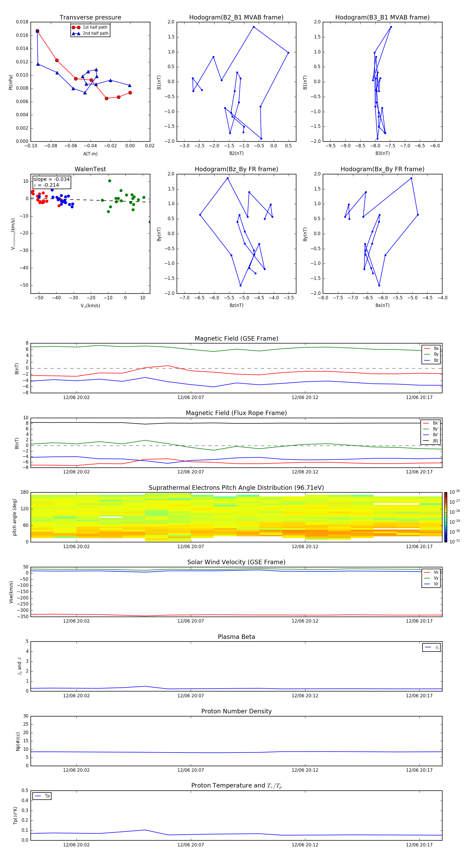Click the Tp legend entry

42,796
